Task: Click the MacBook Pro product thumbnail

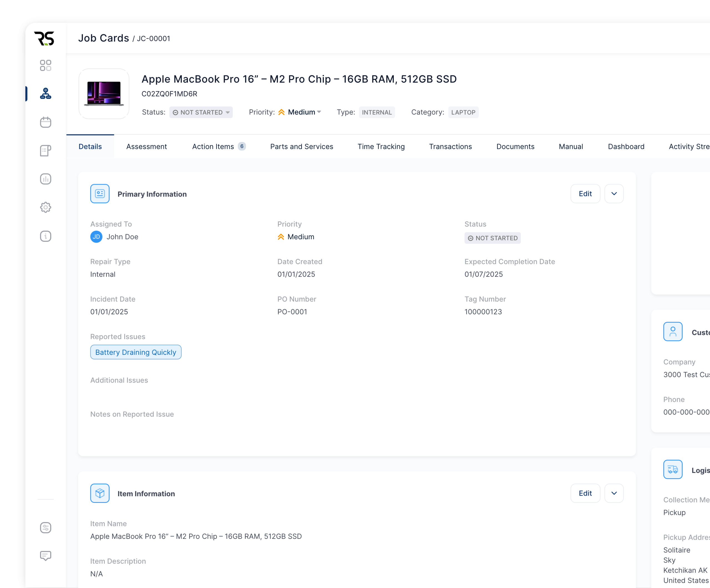Action: [104, 94]
